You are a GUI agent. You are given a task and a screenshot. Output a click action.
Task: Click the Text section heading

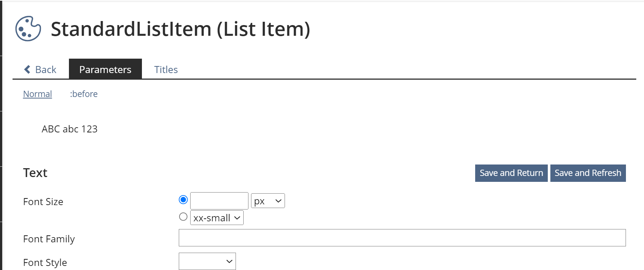coord(35,173)
